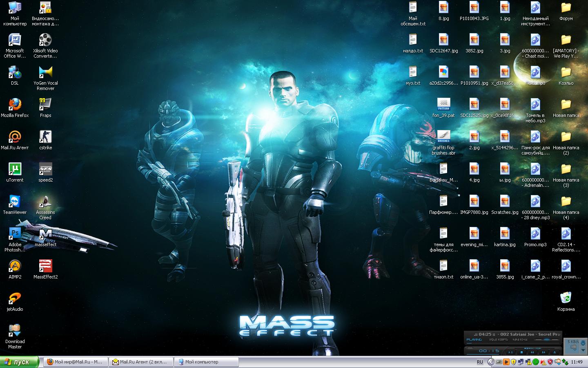Open Новая папка (2) folder
This screenshot has height=368, width=588.
click(566, 143)
